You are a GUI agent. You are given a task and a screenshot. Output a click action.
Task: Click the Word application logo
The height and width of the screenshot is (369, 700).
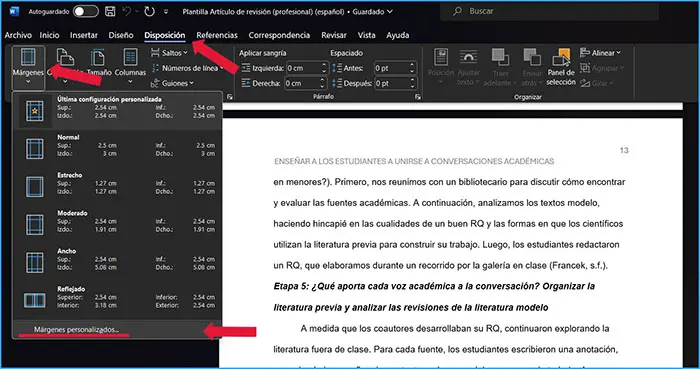click(14, 11)
